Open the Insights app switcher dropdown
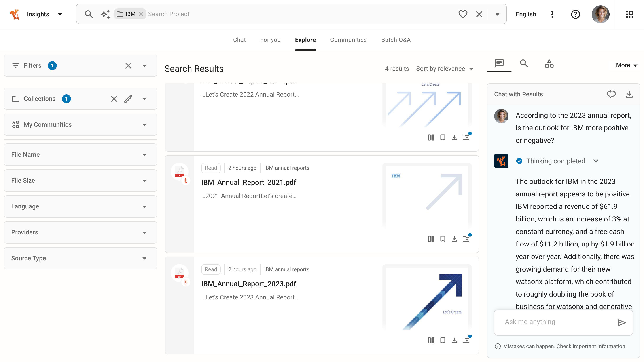 [60, 14]
